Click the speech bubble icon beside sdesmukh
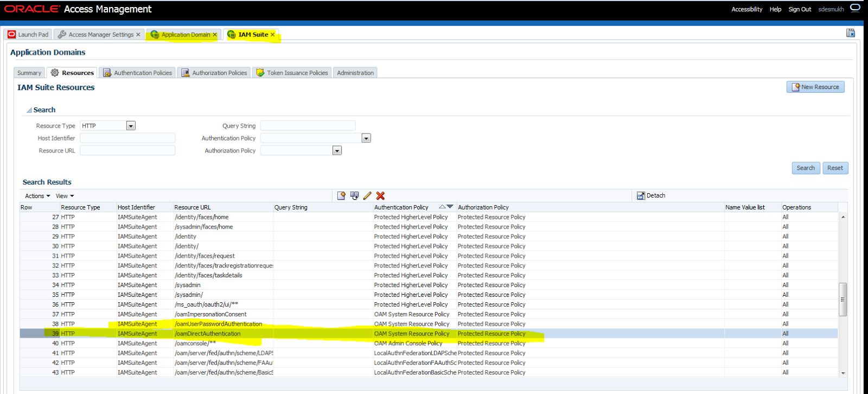 point(855,8)
